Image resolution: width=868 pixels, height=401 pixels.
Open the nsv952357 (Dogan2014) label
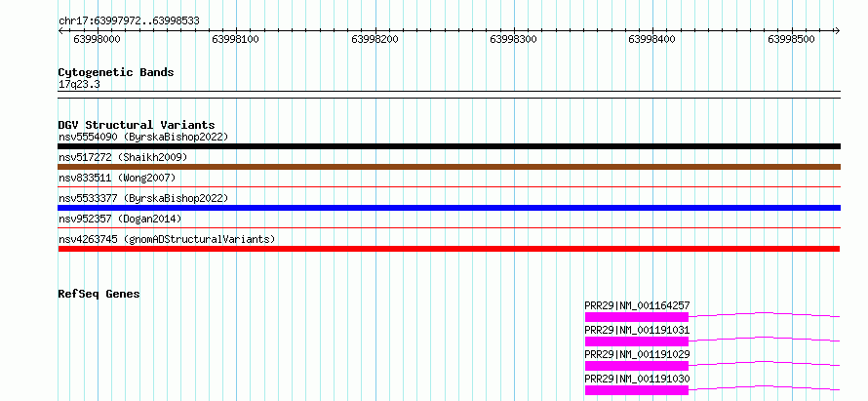pos(120,219)
